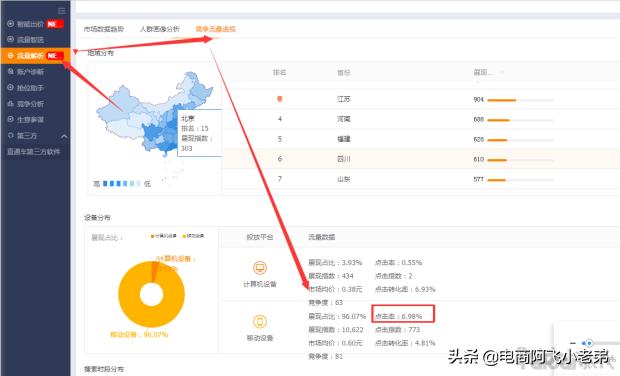Viewport: 620px width, 376px height.
Task: Click the 移动设备 platform label
Action: (x=260, y=338)
